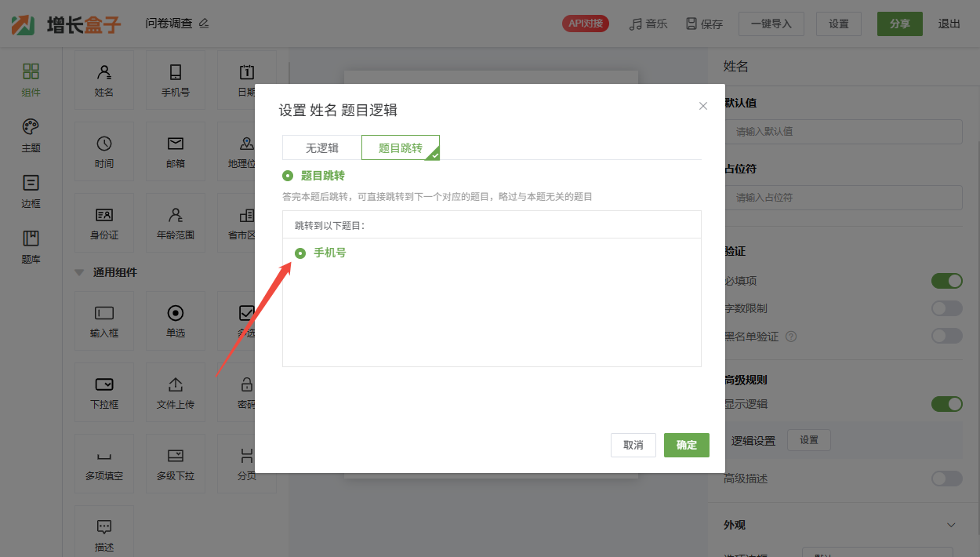
Task: Add the 多选 multiple choice component
Action: (237, 321)
